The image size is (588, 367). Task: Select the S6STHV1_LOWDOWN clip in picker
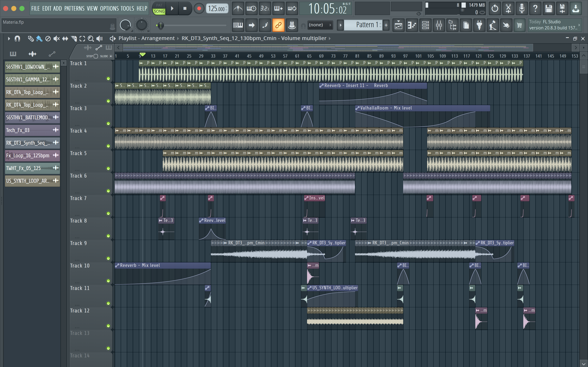(32, 67)
